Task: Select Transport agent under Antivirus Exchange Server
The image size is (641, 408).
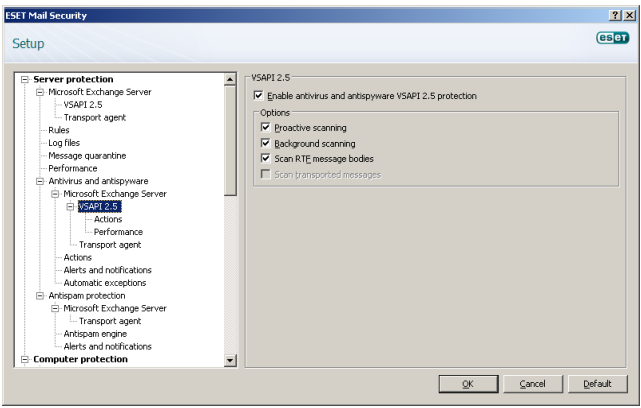Action: coord(110,244)
